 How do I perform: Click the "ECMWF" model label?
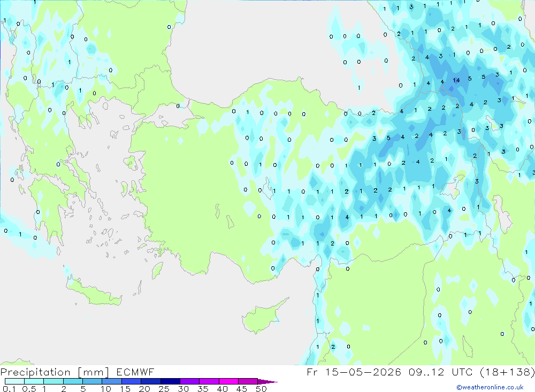(135, 372)
